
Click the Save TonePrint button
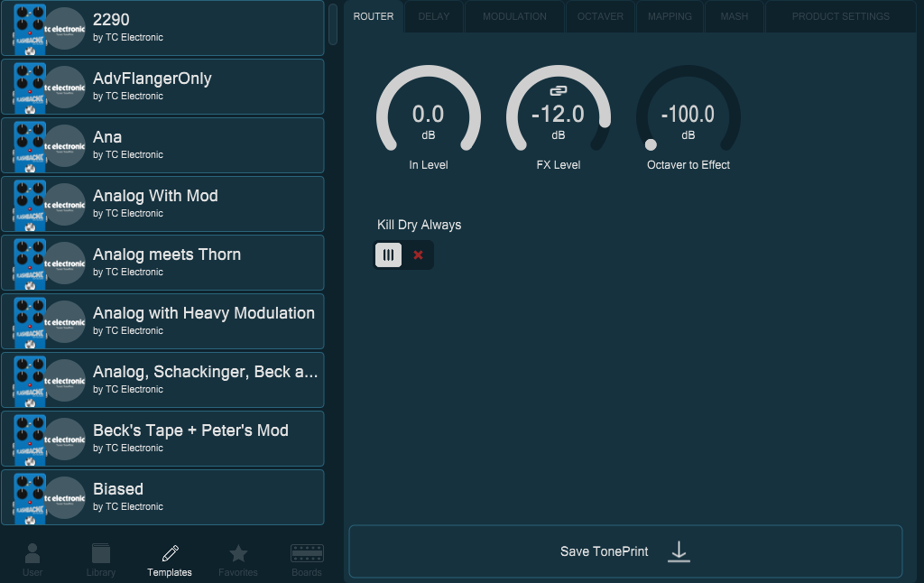pyautogui.click(x=625, y=551)
